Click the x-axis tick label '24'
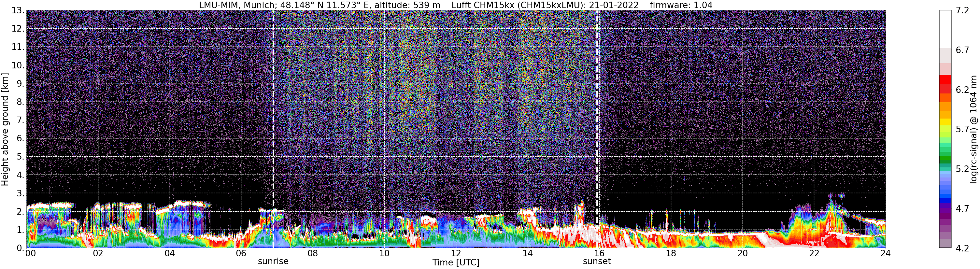The image size is (980, 269). click(x=885, y=253)
